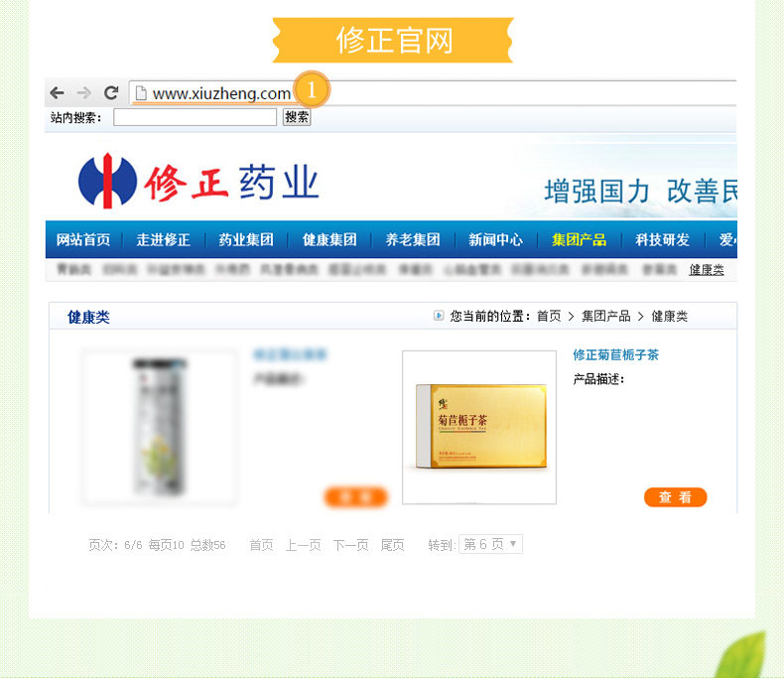This screenshot has width=784, height=678.
Task: Open the 科技研发 navigation item
Action: click(662, 240)
